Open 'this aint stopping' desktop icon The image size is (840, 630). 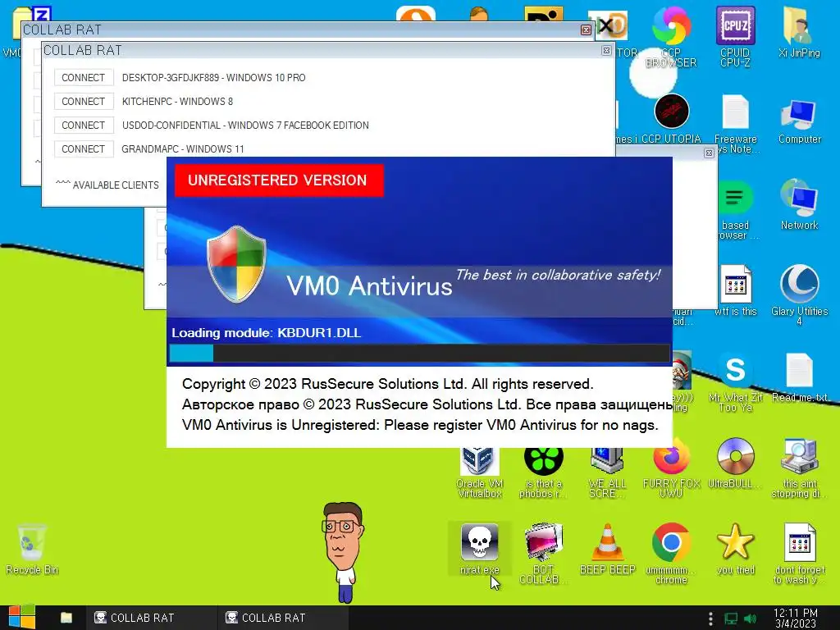pyautogui.click(x=800, y=467)
